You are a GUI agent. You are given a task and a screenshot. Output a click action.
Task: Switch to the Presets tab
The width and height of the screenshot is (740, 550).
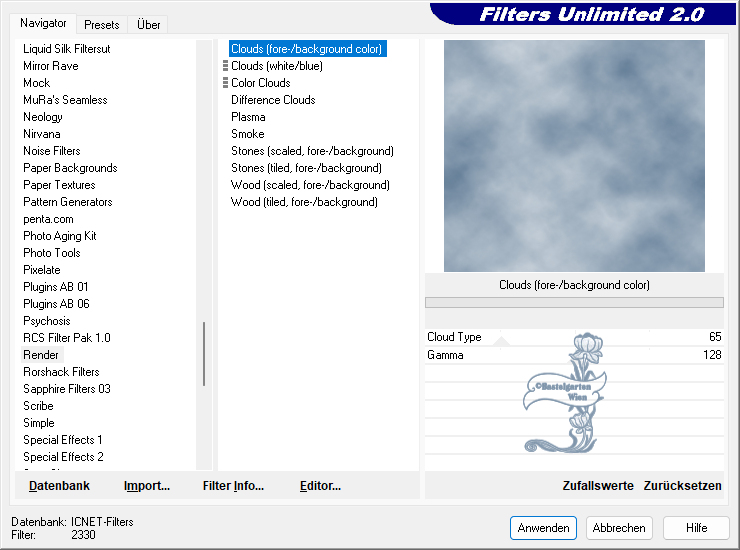pyautogui.click(x=101, y=24)
